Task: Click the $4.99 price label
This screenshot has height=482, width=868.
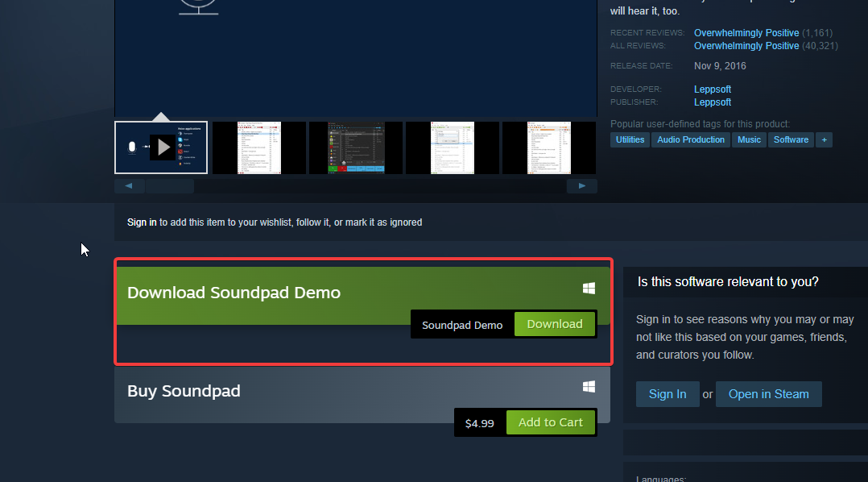Action: (479, 423)
